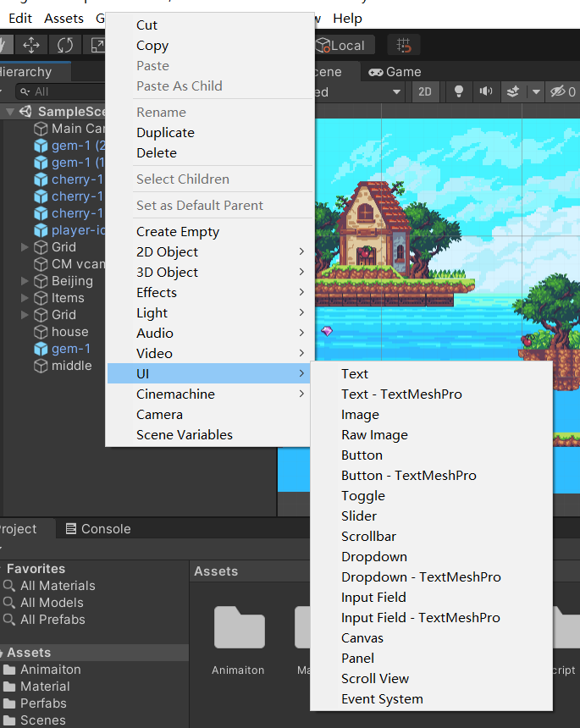Select the player prefab cube icon
This screenshot has height=728, width=580.
(41, 230)
